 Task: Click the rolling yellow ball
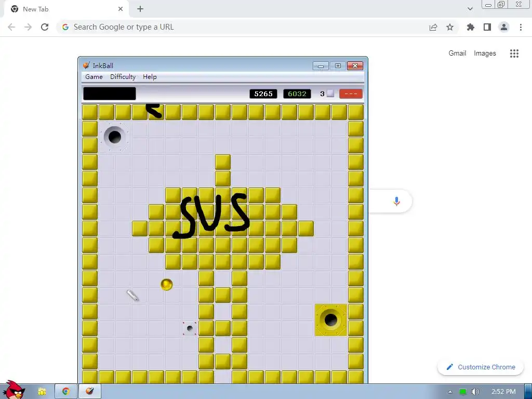pyautogui.click(x=167, y=284)
